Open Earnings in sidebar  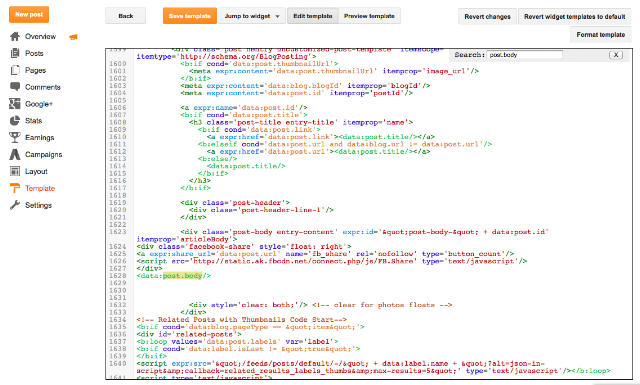[40, 138]
